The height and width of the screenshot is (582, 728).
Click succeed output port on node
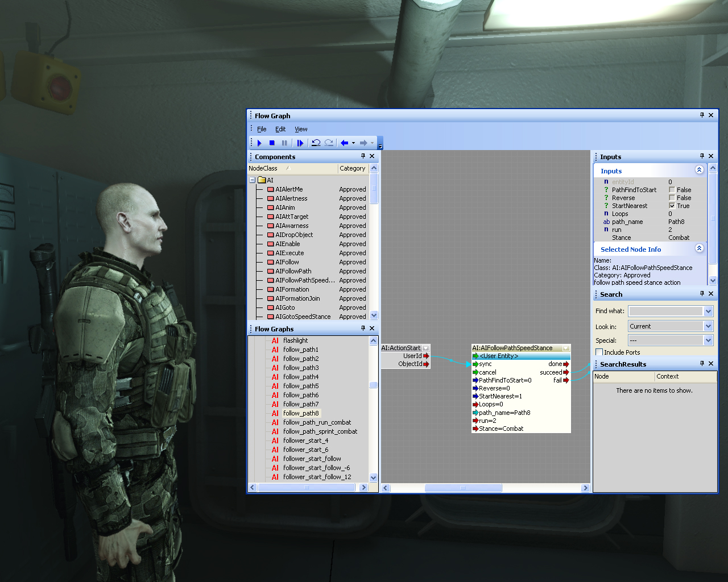click(x=566, y=372)
